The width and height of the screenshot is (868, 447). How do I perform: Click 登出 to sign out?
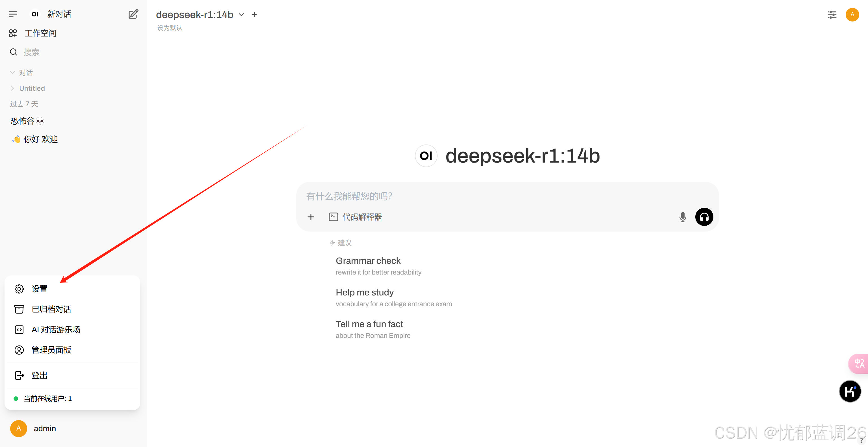click(39, 375)
